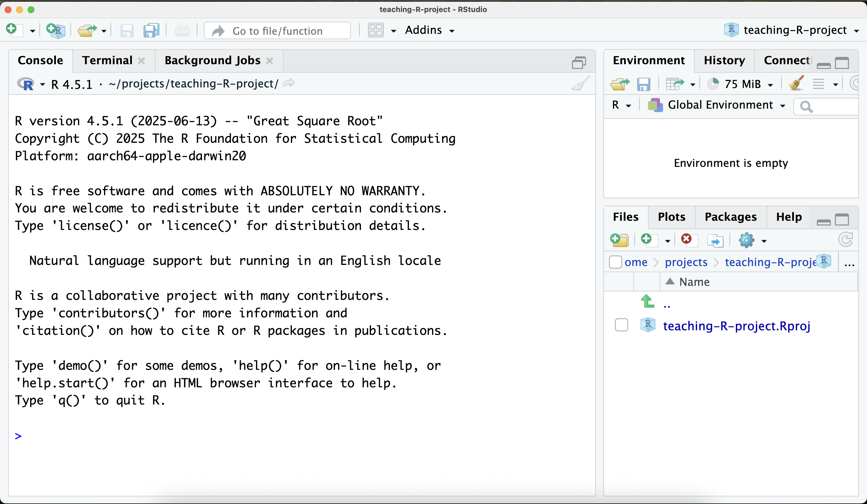Viewport: 867px width, 504px height.
Task: Click the R logo in console header
Action: pos(26,84)
